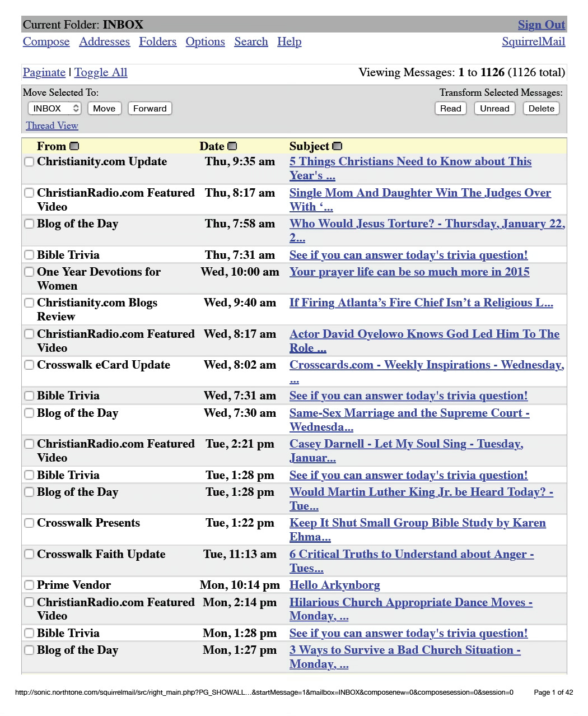Open 'Casey Darnell - Let My Soul Sing' message
Viewport: 588px width, 716px height.
407,450
